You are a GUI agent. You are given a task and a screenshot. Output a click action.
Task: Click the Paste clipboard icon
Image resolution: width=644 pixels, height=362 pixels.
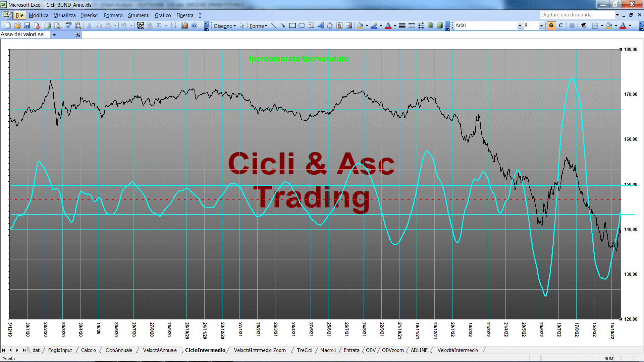click(108, 25)
